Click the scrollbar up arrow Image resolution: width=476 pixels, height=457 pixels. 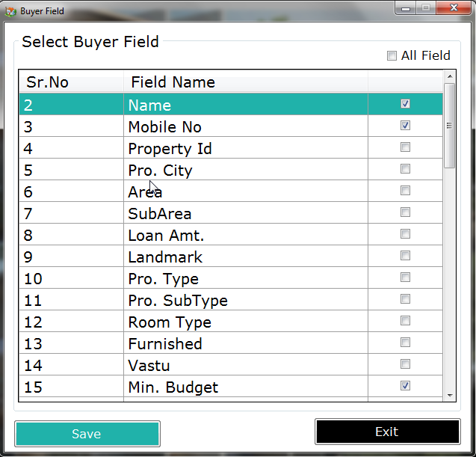tap(449, 76)
